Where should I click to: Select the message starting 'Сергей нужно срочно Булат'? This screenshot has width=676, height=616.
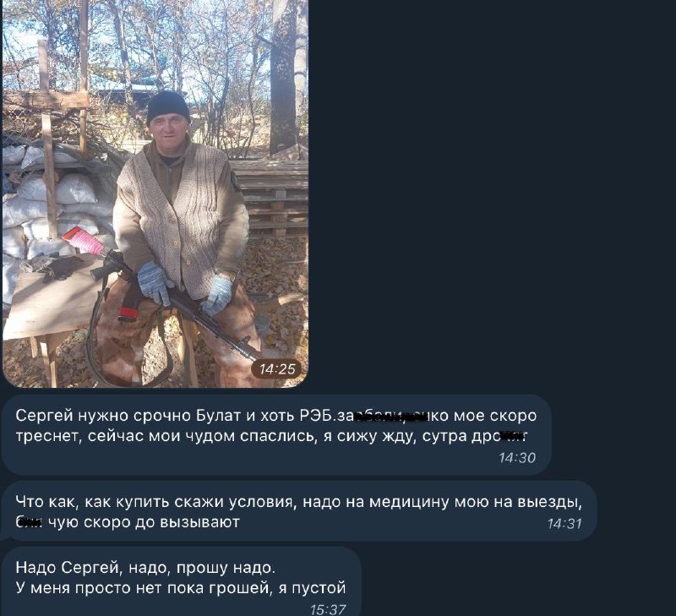point(276,434)
